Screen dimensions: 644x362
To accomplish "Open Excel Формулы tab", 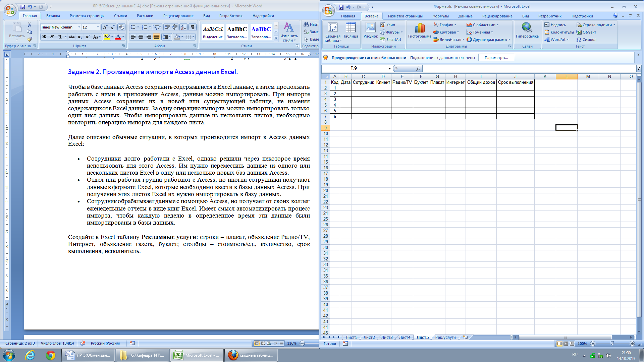I will coord(440,16).
